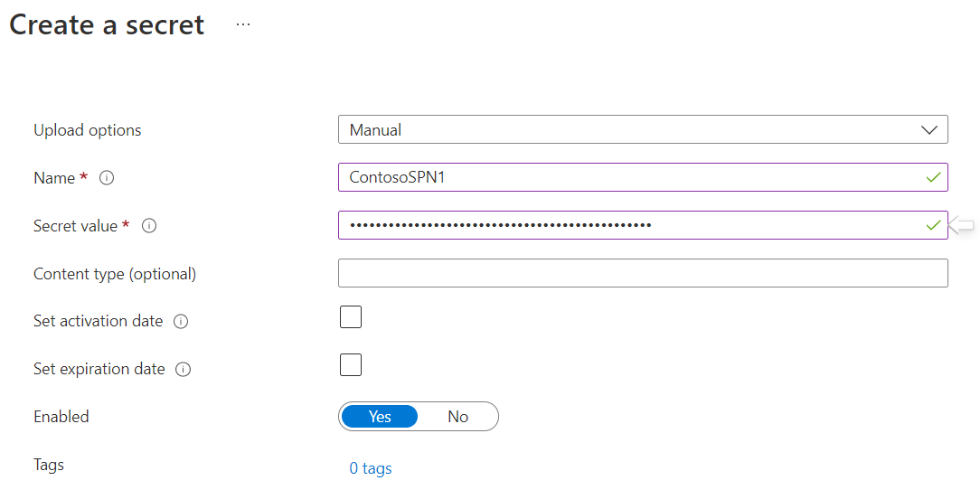Open the 0 tags link
Image resolution: width=980 pixels, height=490 pixels.
[x=371, y=468]
